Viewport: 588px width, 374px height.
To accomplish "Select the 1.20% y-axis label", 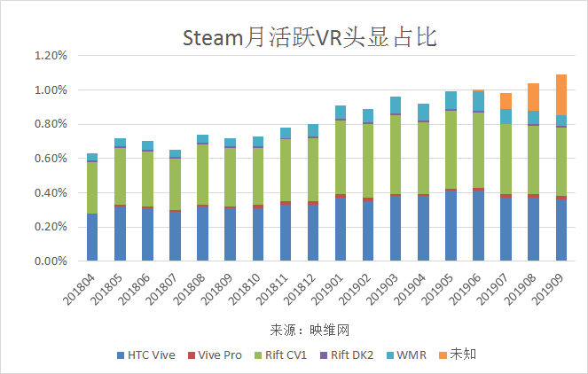I will pos(51,56).
